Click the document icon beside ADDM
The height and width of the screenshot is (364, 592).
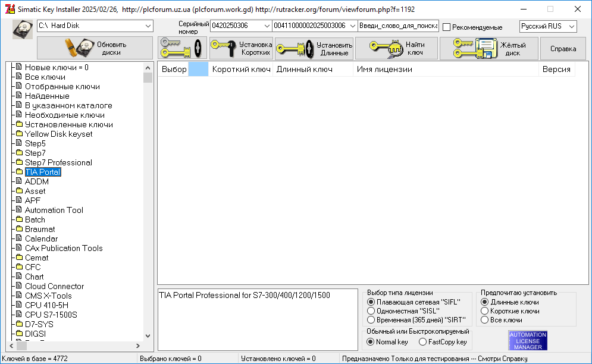tap(19, 181)
